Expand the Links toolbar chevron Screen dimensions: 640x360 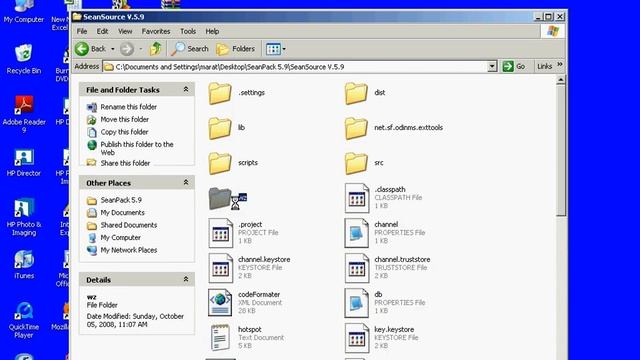560,64
